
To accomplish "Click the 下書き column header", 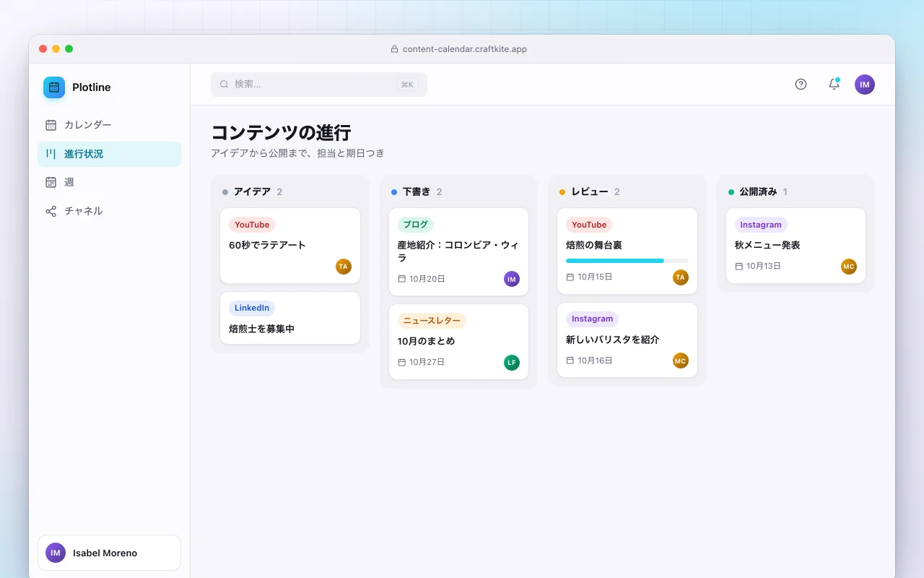I will point(417,191).
